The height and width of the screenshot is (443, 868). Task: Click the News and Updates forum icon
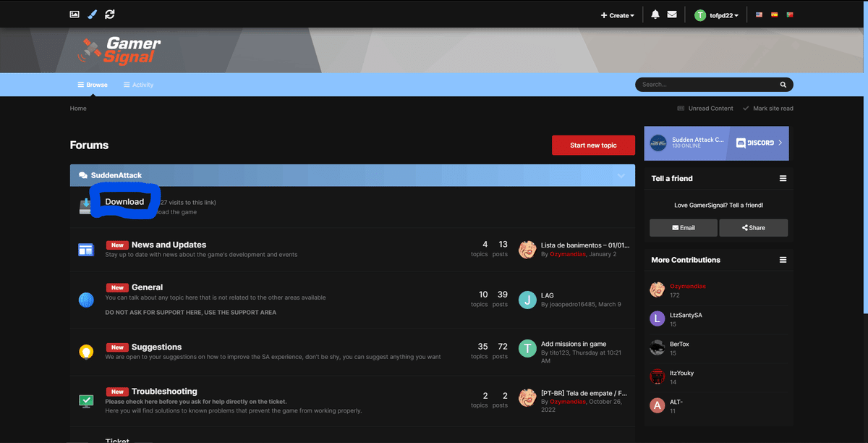[86, 250]
